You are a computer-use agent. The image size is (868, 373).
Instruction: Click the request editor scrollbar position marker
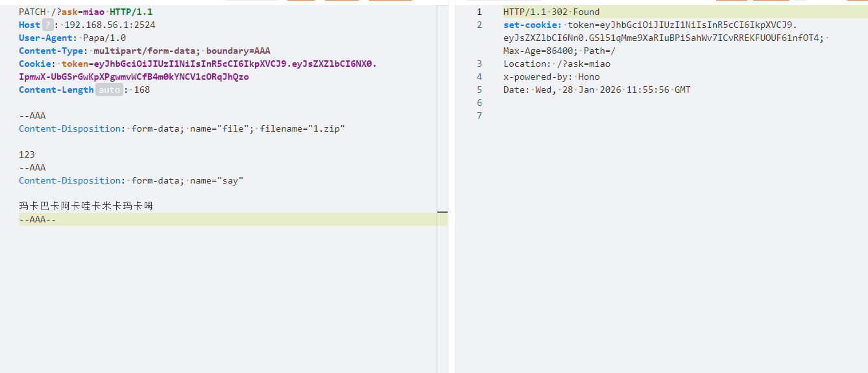coord(442,212)
